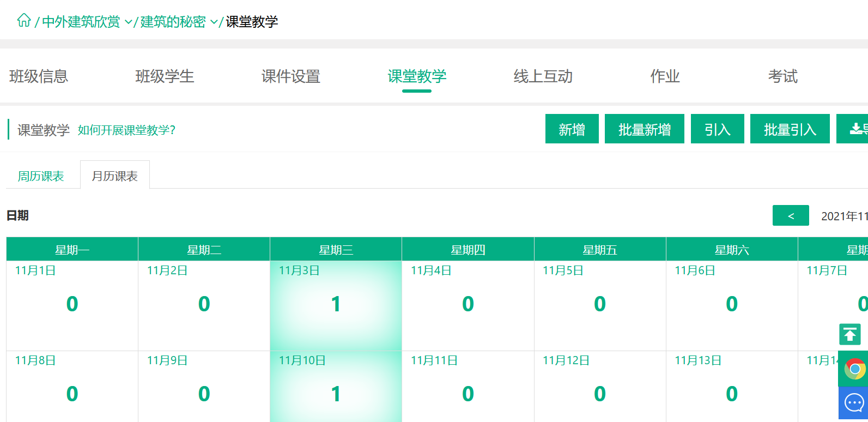Image resolution: width=868 pixels, height=422 pixels.
Task: Switch to the 班级信息 tab
Action: (x=39, y=76)
